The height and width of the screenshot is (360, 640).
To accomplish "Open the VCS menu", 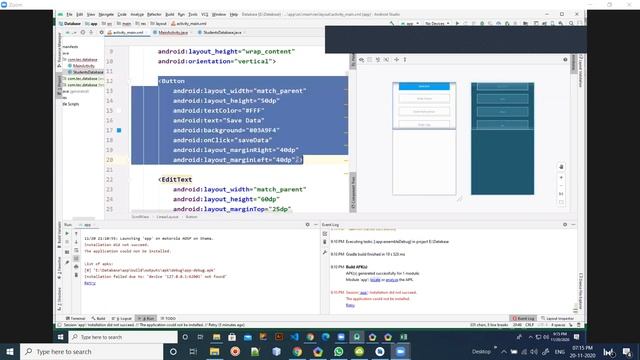I will pyautogui.click(x=205, y=14).
